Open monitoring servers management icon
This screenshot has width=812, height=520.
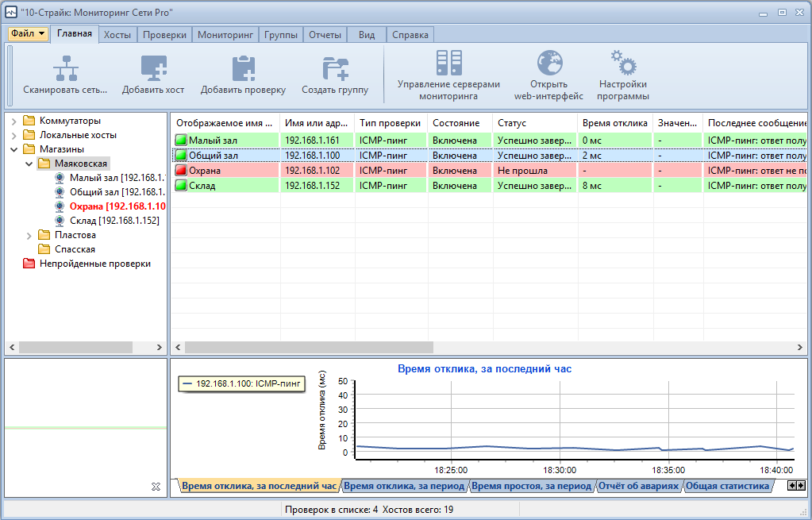pyautogui.click(x=448, y=64)
